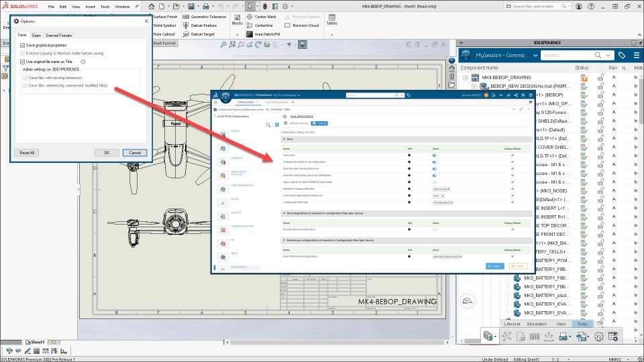Toggle the Auto-name switch in dashboard
This screenshot has width=644, height=362.
click(x=435, y=156)
